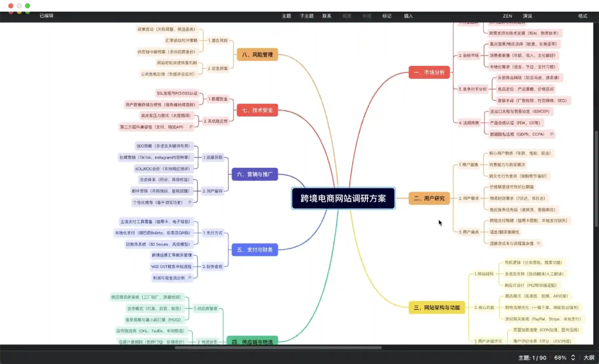
Task: Click the 主题 toolbar button
Action: (286, 16)
